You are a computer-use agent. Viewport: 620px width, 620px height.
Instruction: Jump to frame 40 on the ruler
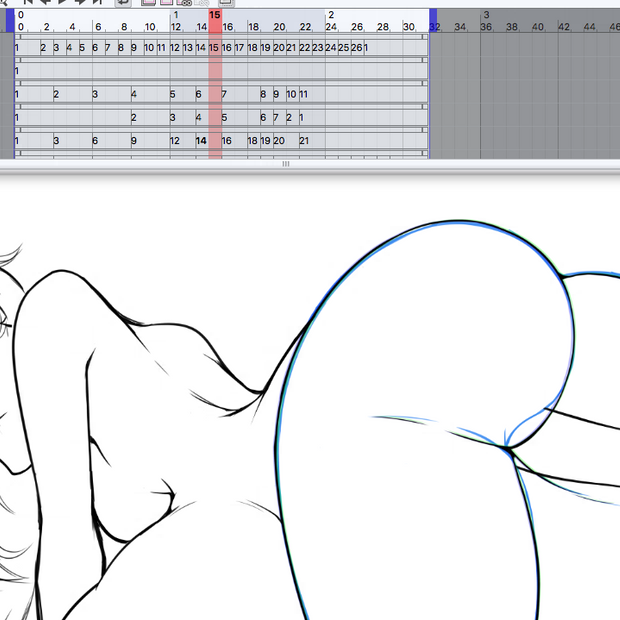click(x=538, y=27)
